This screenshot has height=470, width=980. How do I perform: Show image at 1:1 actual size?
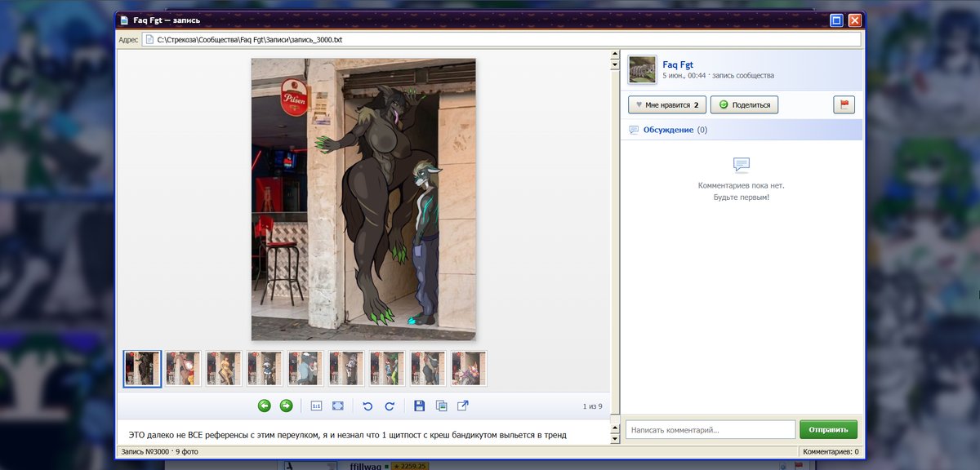pyautogui.click(x=316, y=406)
